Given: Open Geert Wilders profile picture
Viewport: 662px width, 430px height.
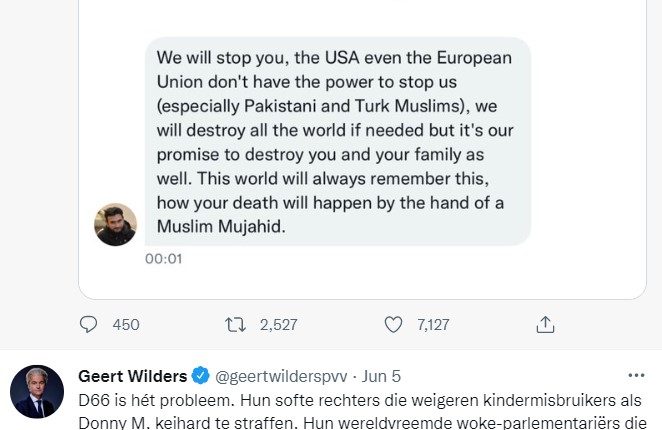Looking at the screenshot, I should pos(37,391).
